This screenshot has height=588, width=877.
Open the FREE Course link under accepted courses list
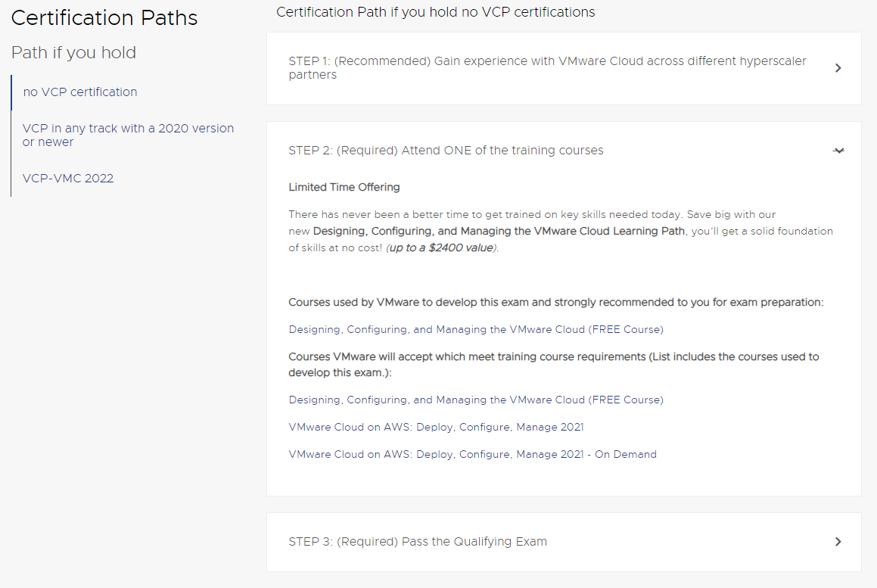(475, 400)
